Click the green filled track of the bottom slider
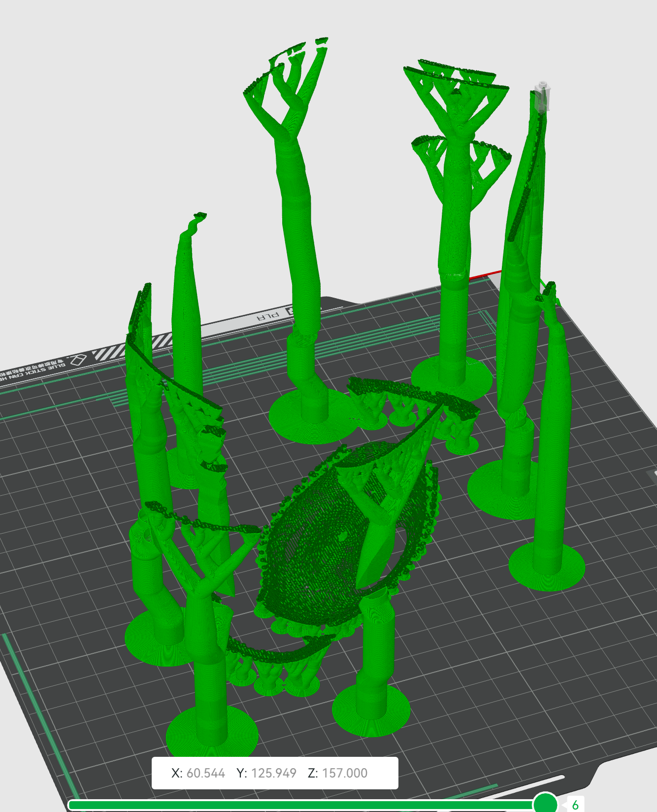 [x=300, y=805]
